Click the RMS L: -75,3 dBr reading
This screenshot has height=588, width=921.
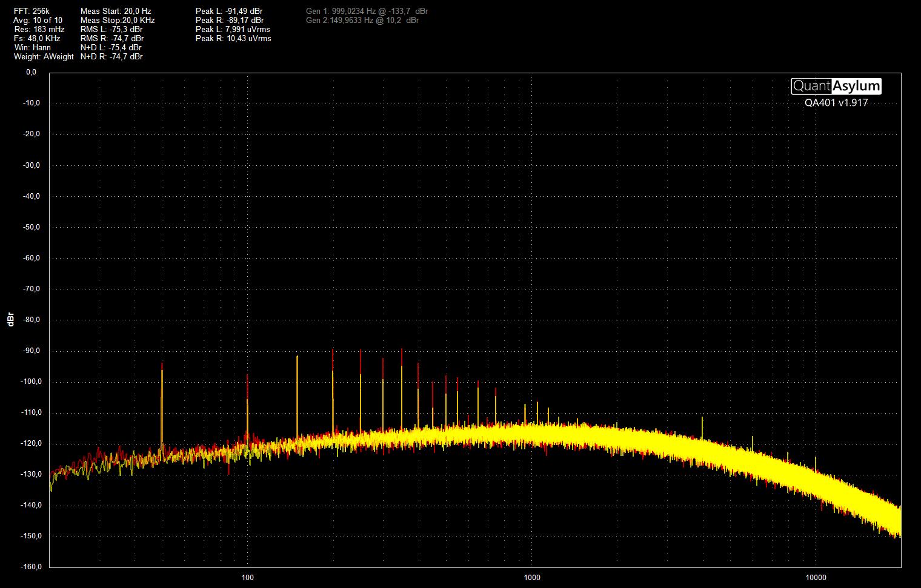coord(111,29)
